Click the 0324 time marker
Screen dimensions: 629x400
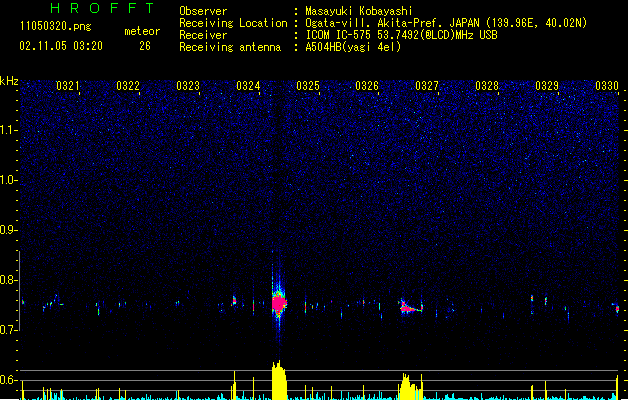coord(248,85)
